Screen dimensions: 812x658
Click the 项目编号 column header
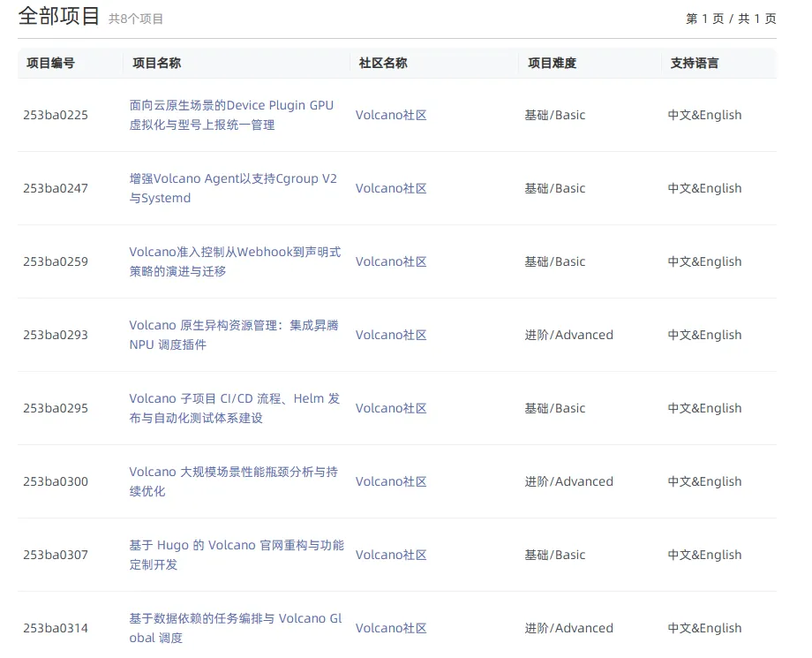[x=51, y=64]
